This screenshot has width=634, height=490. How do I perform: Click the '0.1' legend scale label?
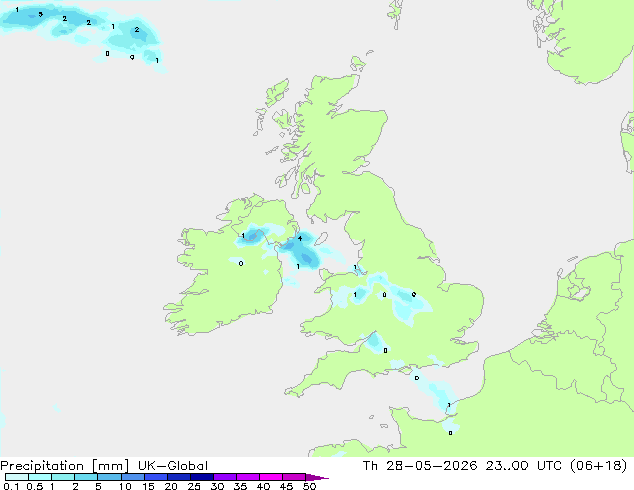[x=11, y=486]
